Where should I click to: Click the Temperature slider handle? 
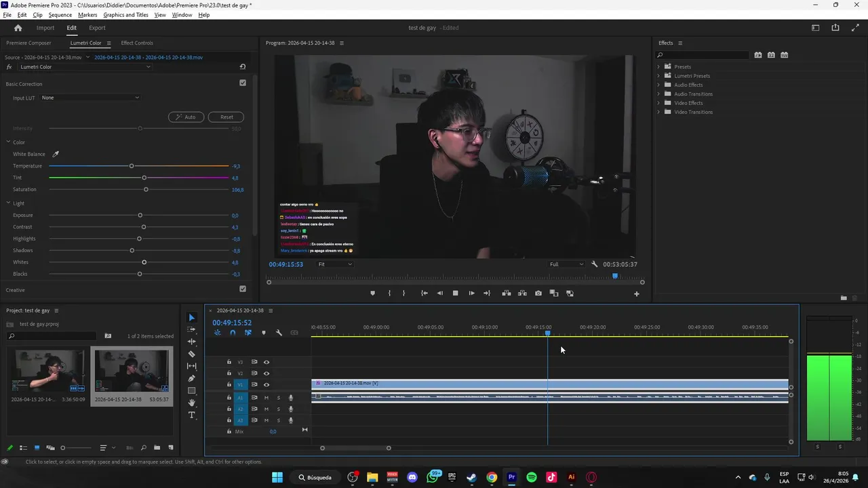click(132, 166)
